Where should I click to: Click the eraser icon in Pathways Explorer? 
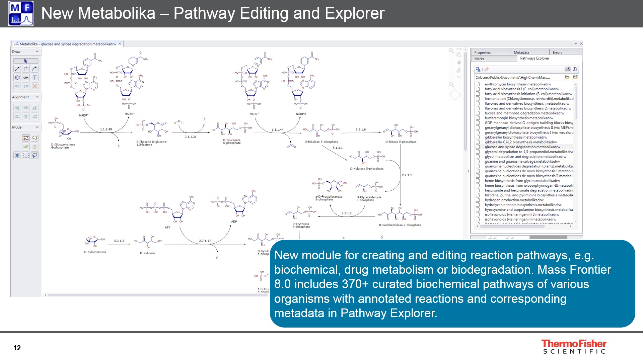point(487,69)
